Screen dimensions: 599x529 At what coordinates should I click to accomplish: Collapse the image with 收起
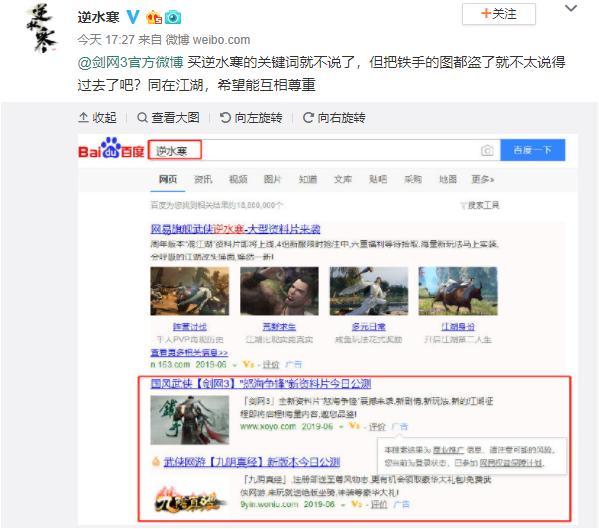pos(97,118)
